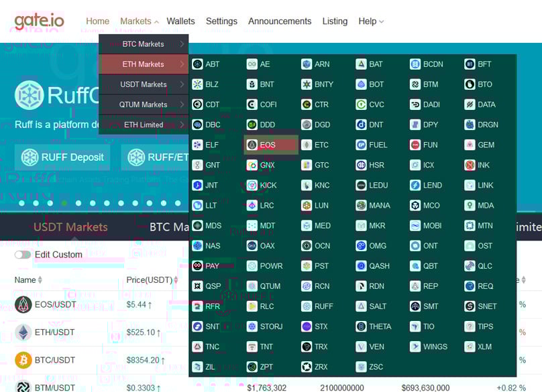Screen dimensions: 542x392
Task: Click the RUFF/ETH banner button
Action: pos(155,157)
